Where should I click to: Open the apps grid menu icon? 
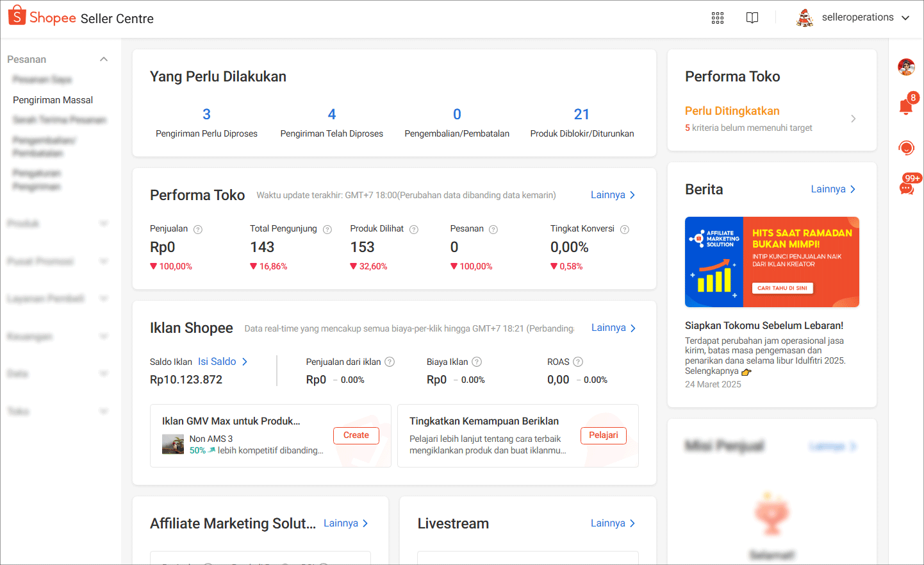tap(718, 18)
